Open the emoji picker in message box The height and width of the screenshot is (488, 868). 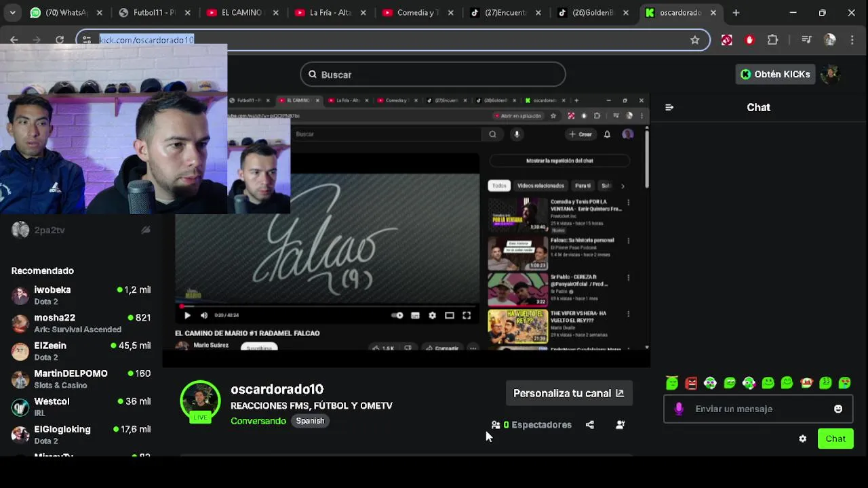click(x=838, y=409)
